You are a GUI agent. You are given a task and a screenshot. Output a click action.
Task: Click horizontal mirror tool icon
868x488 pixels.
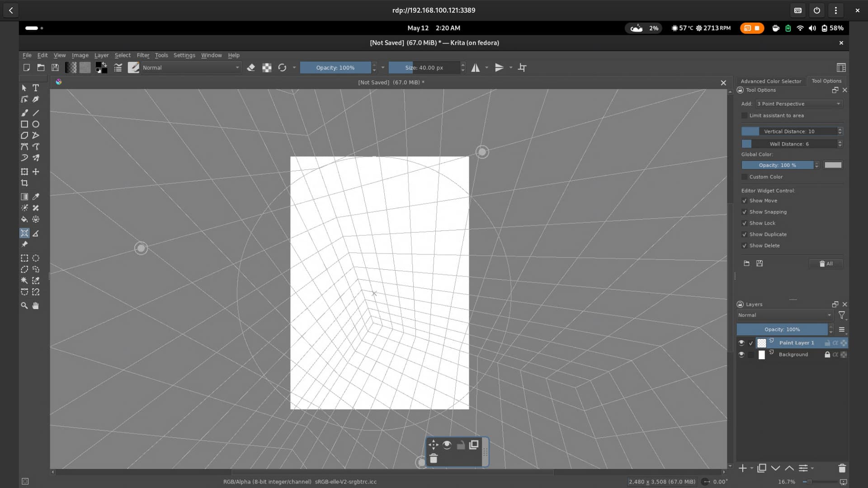(x=476, y=68)
